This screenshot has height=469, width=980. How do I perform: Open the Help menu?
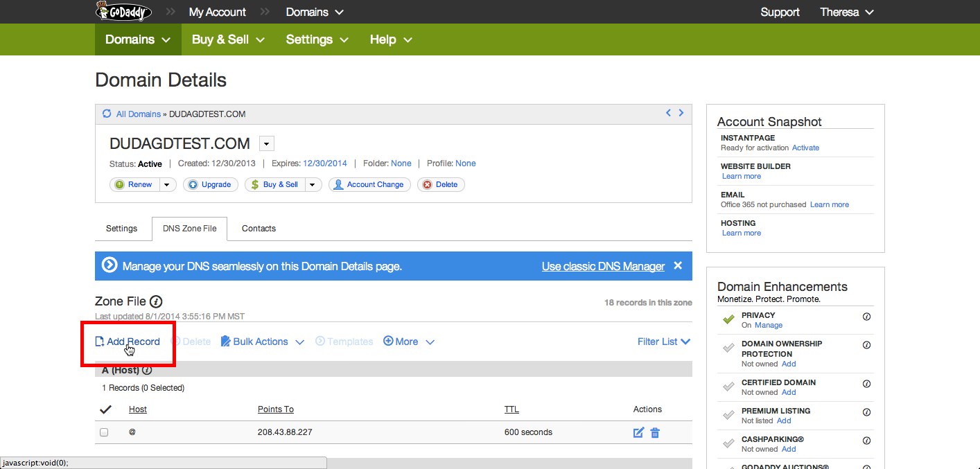pyautogui.click(x=391, y=39)
